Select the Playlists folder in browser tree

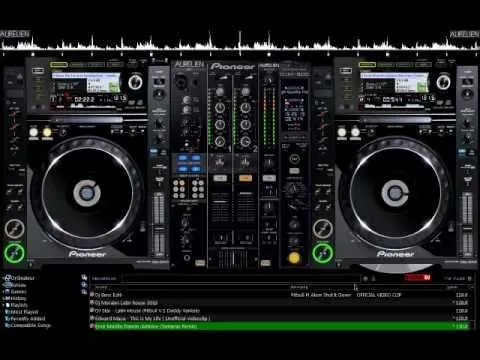tap(19, 305)
